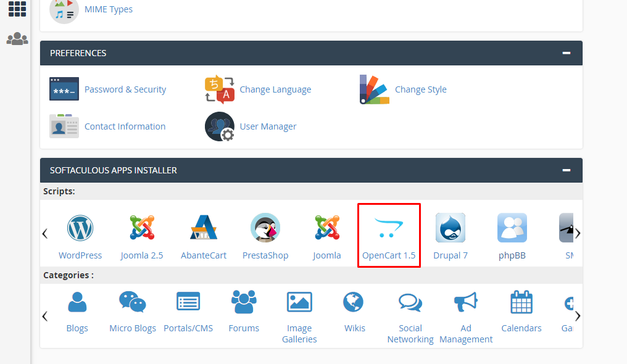Open the MIME Types link
Screen dimensions: 627x364
coord(109,9)
